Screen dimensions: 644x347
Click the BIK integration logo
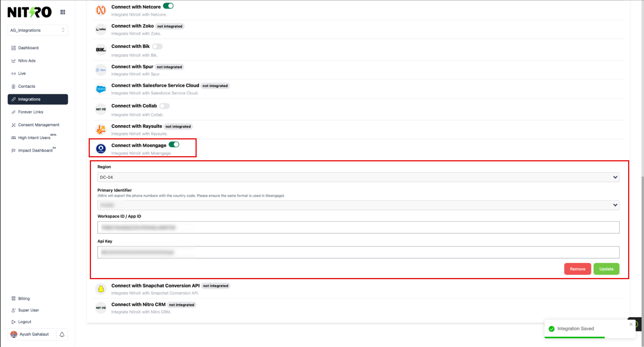point(101,50)
